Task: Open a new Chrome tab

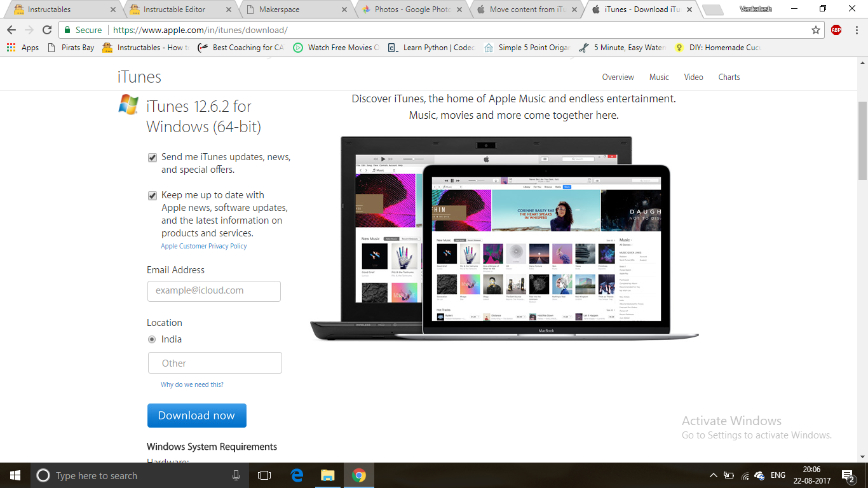Action: (713, 10)
